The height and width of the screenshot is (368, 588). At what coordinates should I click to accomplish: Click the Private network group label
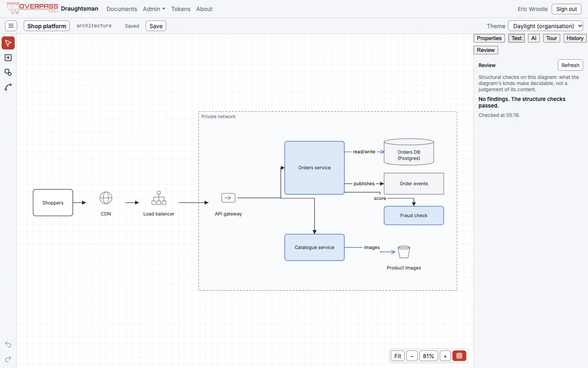coord(218,117)
